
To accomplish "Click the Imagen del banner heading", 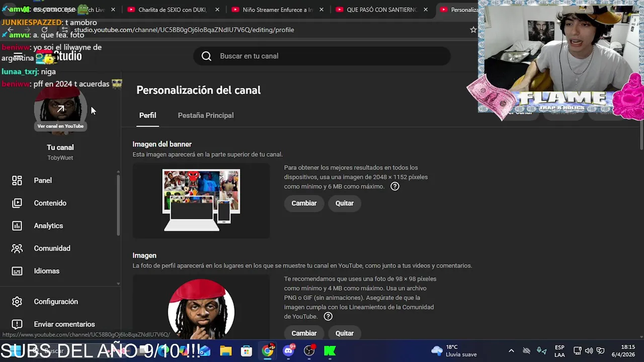I will point(162,144).
